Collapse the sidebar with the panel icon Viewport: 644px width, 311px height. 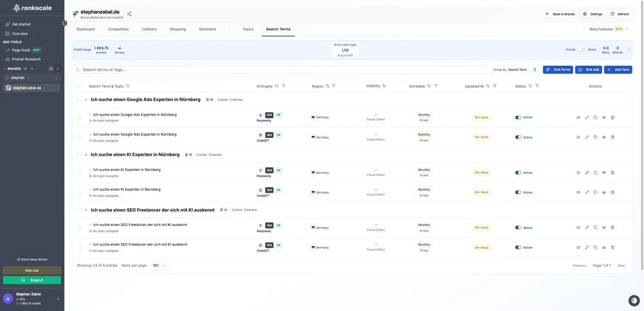coord(64,23)
